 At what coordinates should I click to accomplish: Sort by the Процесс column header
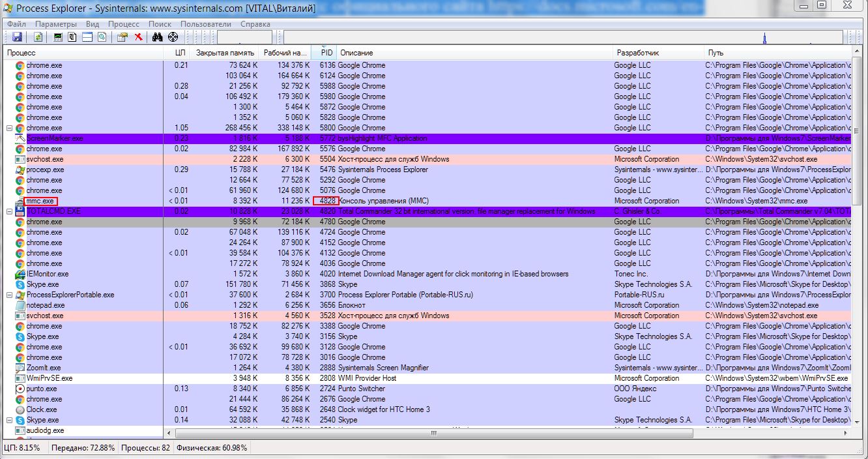click(x=84, y=52)
